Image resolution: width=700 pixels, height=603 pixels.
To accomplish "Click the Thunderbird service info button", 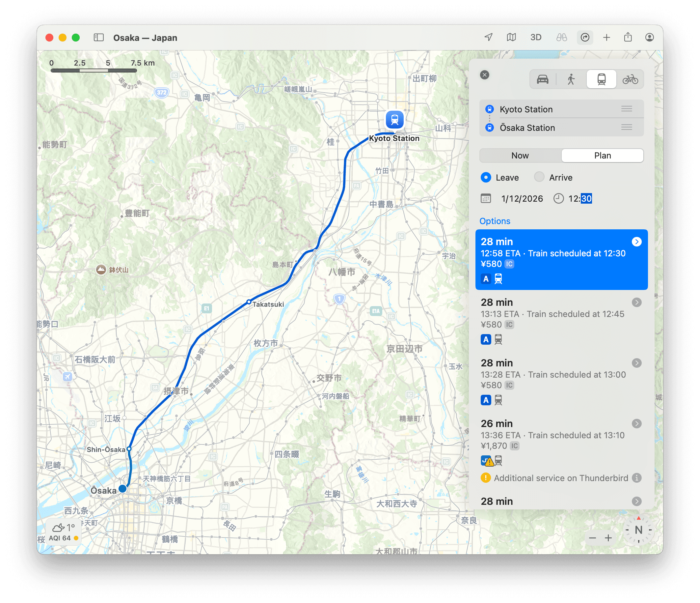I will 636,478.
